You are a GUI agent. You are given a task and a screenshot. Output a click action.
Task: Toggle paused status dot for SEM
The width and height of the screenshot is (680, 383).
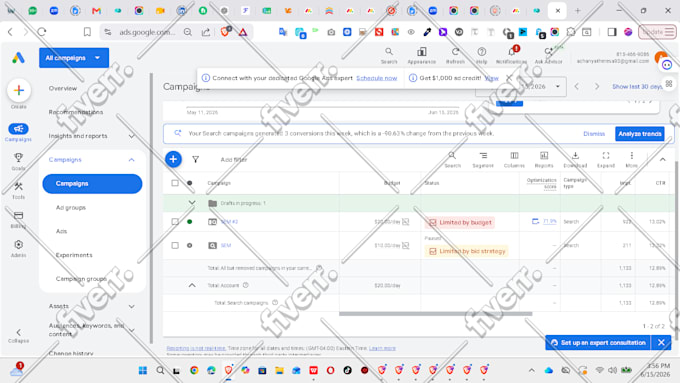(190, 246)
